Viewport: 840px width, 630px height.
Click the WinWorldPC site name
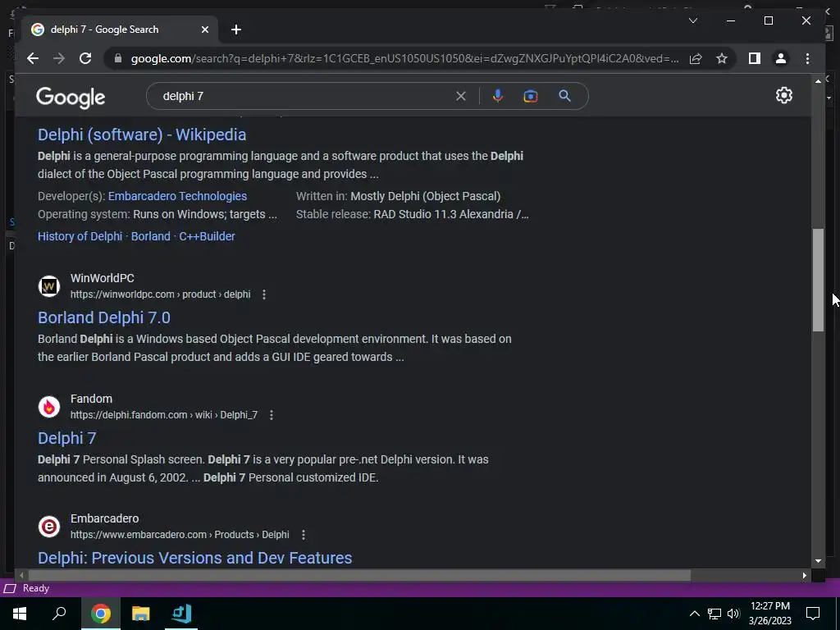[x=103, y=278]
